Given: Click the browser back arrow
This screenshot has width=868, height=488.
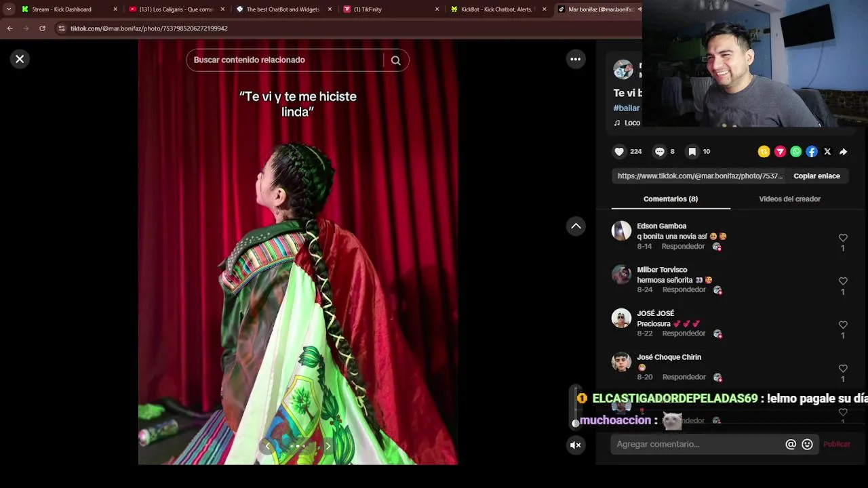Looking at the screenshot, I should click(x=9, y=28).
